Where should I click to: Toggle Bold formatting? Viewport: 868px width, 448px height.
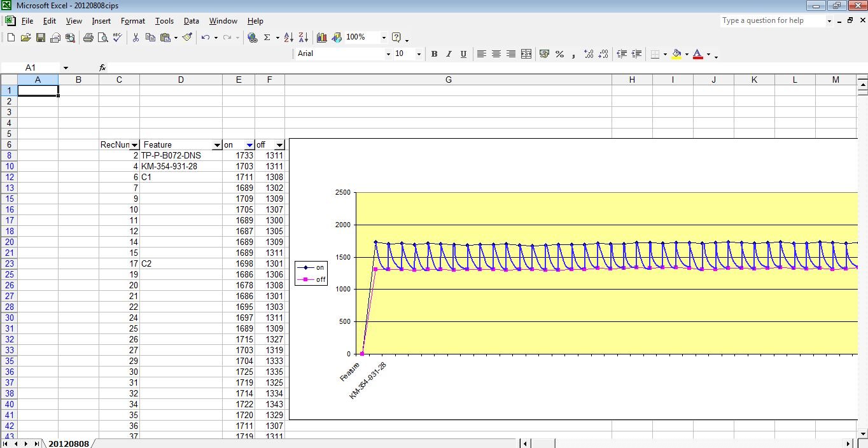point(434,54)
